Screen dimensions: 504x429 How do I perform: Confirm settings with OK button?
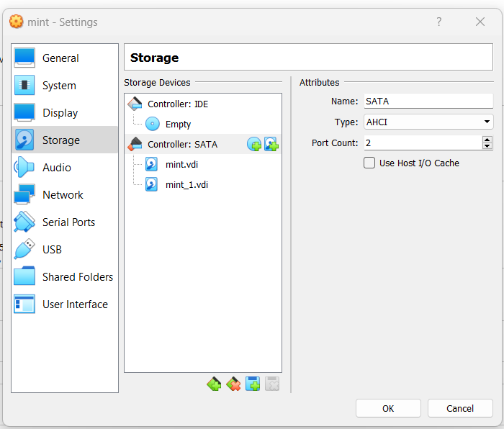(x=388, y=408)
